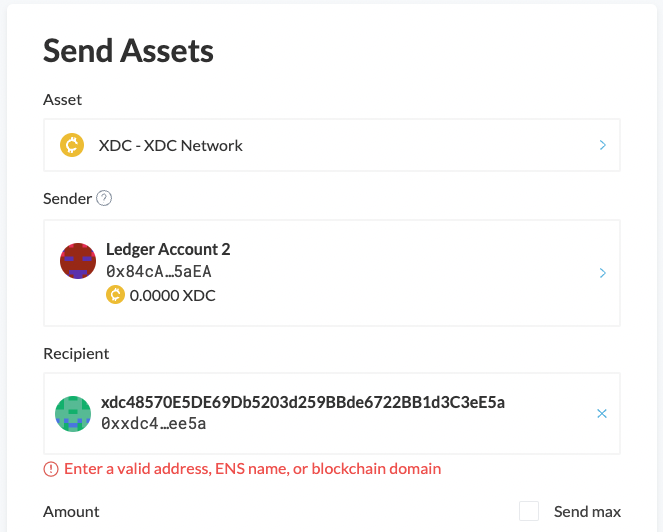
Task: Click the XDC coin icon in Asset field
Action: pos(72,146)
